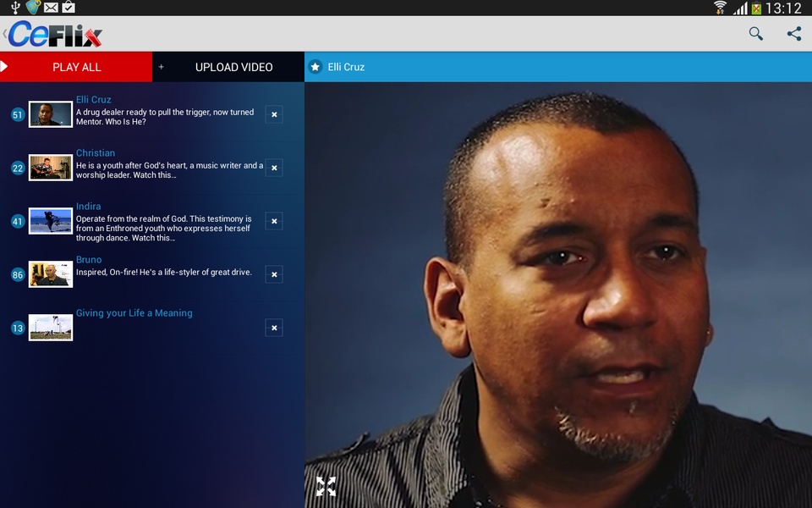Screen dimensions: 812x508
Task: Remove Indira video with X button
Action: point(274,221)
